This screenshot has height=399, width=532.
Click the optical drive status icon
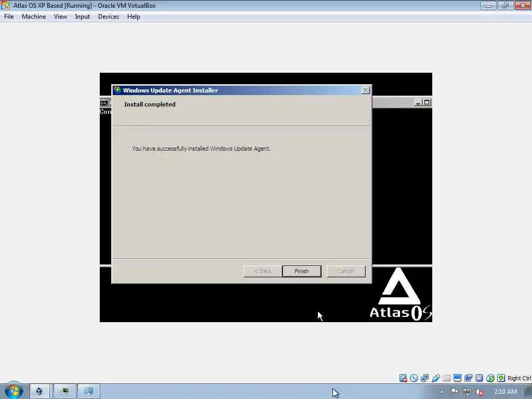414,378
